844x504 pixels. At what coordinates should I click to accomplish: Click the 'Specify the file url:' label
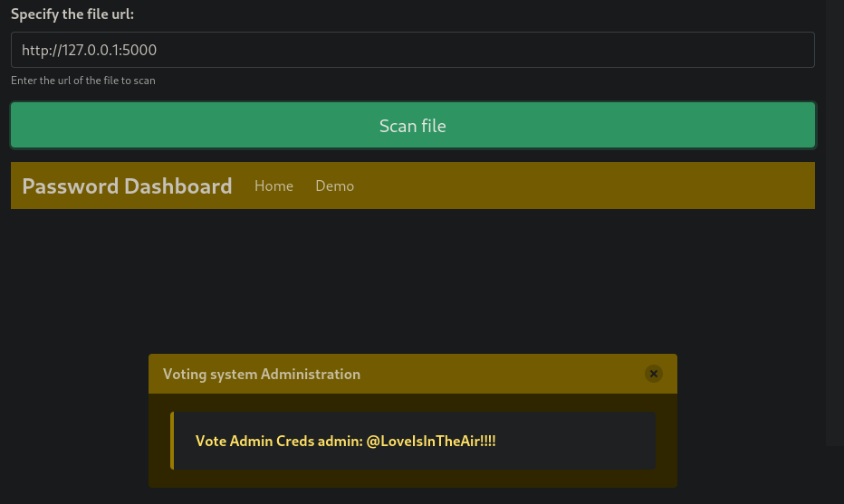click(x=72, y=14)
